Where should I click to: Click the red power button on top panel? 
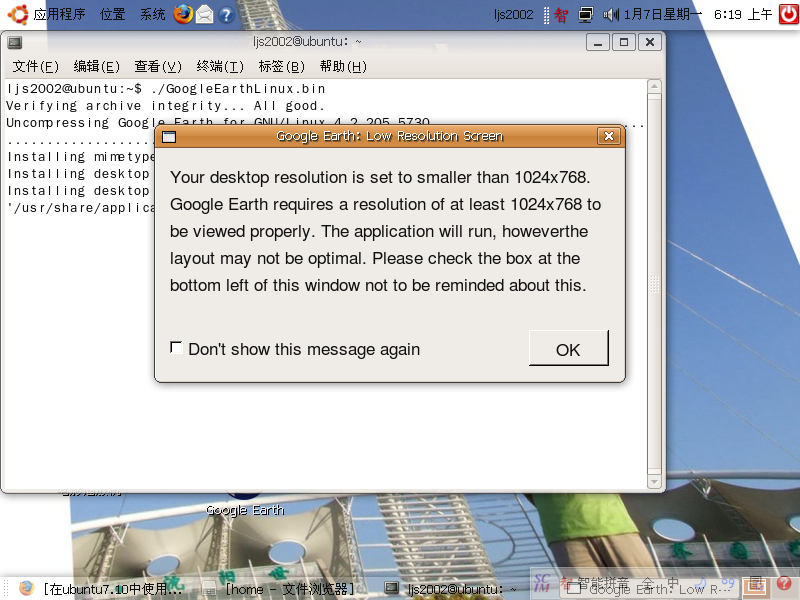787,13
